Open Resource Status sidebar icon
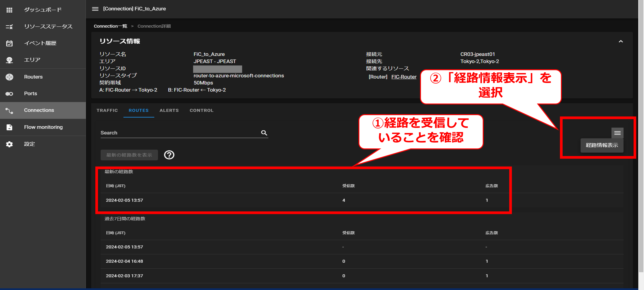Image resolution: width=644 pixels, height=290 pixels. 9,27
